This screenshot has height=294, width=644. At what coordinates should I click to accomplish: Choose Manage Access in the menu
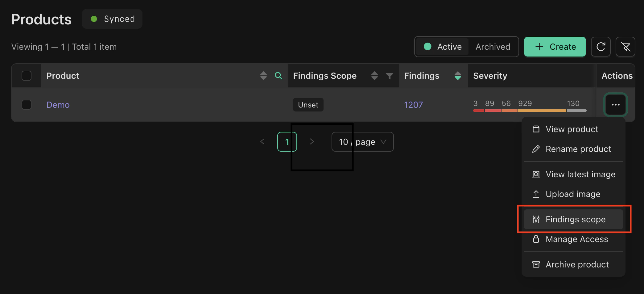576,239
